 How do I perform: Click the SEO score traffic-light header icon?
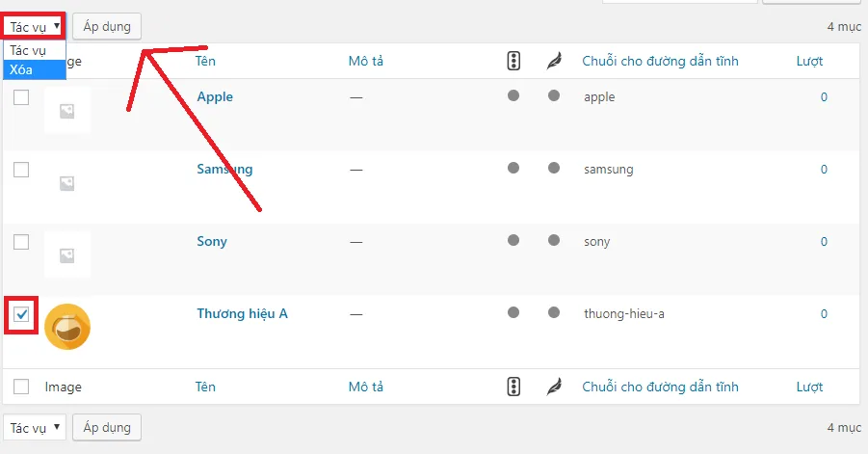coord(513,61)
